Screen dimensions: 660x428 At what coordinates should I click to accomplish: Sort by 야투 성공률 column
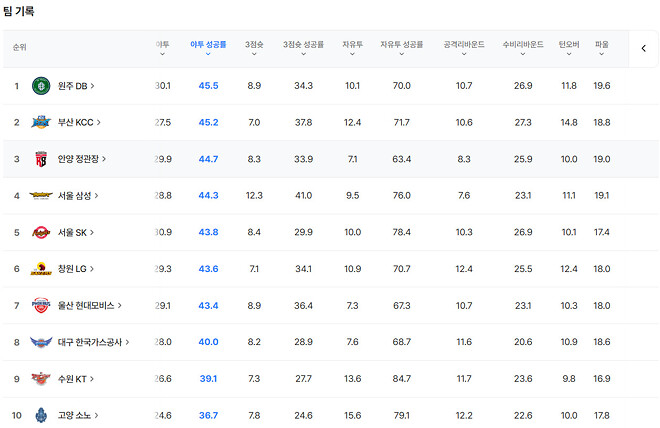click(x=208, y=46)
